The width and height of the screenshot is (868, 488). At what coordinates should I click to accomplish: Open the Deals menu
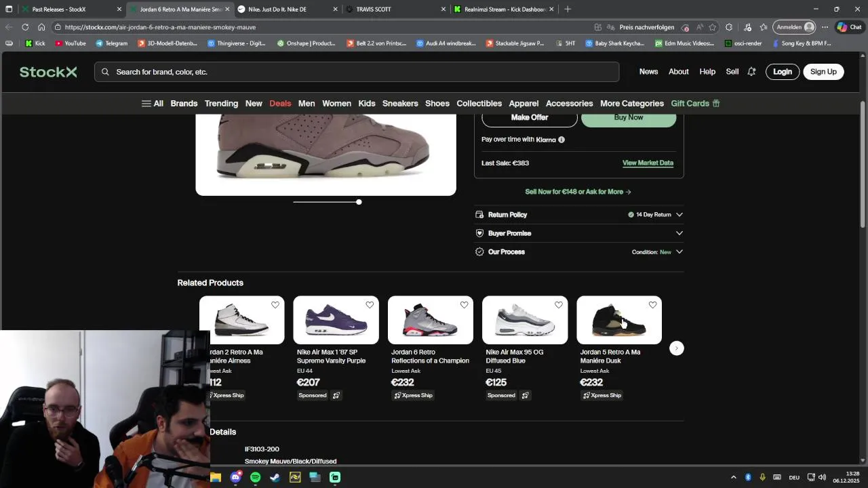click(280, 104)
